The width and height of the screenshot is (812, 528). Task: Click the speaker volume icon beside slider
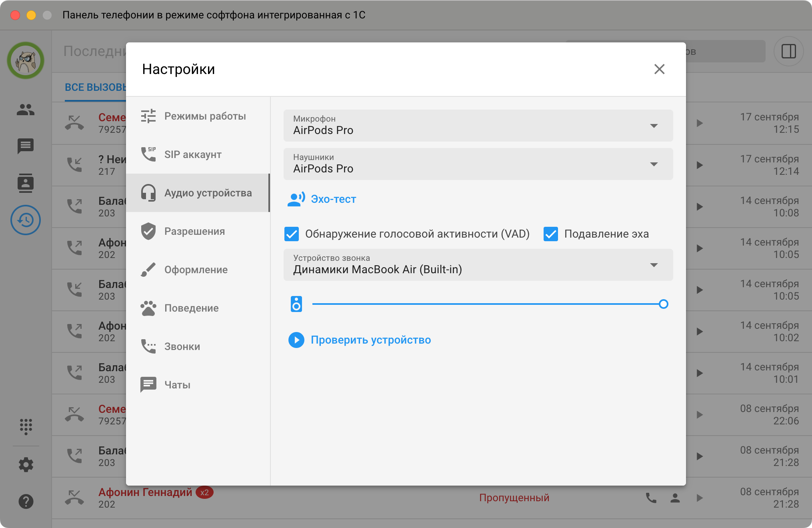[296, 304]
